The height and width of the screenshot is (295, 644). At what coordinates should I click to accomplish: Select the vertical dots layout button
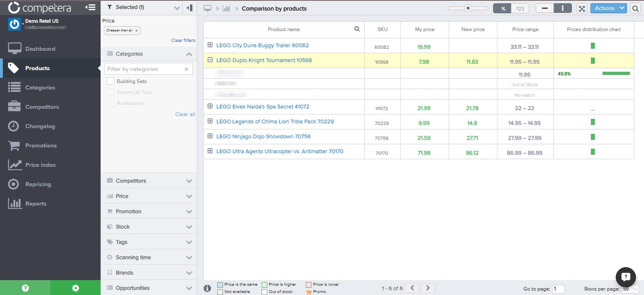(562, 8)
